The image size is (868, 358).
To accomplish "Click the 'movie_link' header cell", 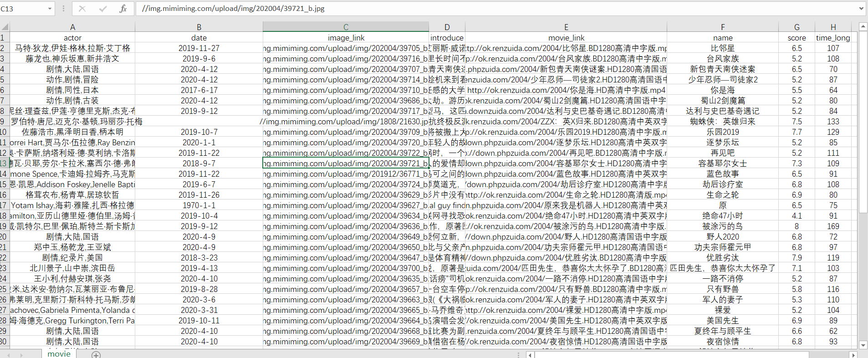I will click(566, 38).
